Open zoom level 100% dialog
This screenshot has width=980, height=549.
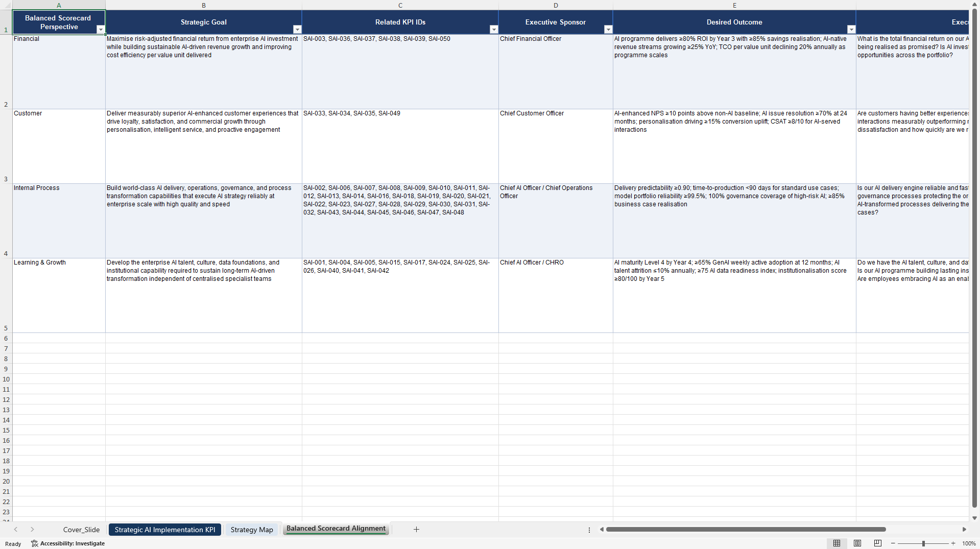click(969, 543)
